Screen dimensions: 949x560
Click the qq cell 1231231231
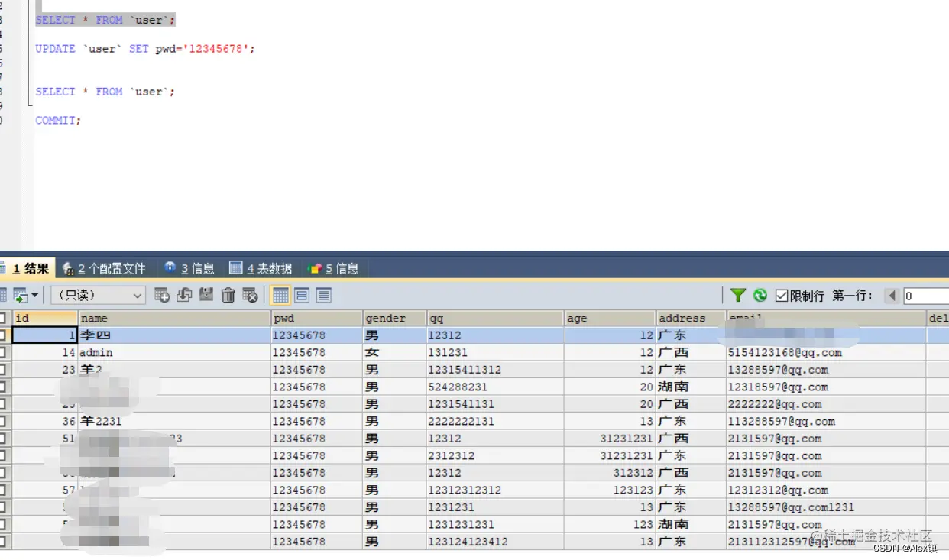pyautogui.click(x=495, y=524)
